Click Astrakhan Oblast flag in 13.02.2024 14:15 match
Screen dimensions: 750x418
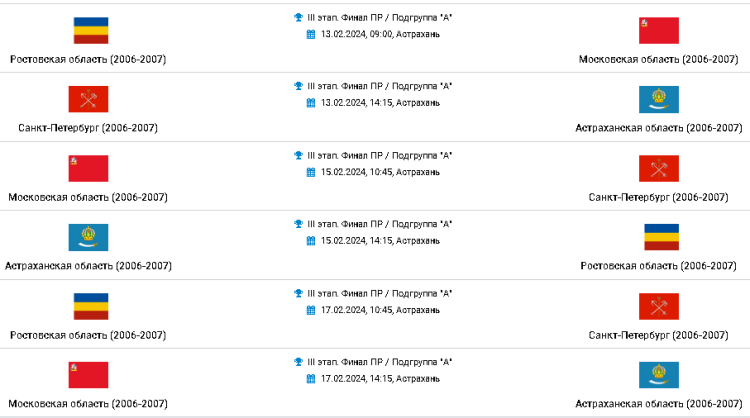[659, 99]
